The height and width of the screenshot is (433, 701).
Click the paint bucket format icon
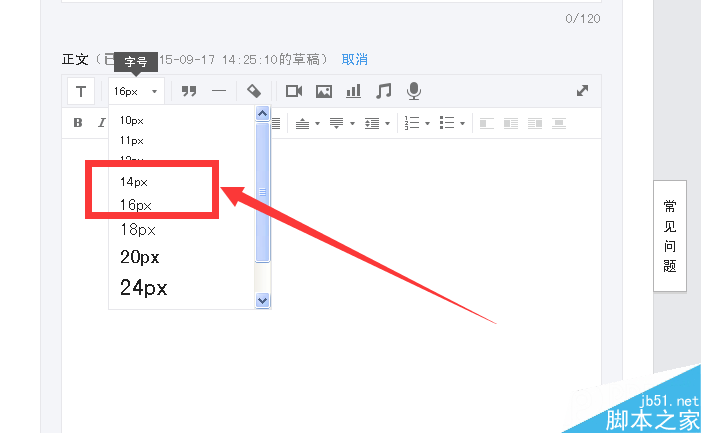point(254,91)
